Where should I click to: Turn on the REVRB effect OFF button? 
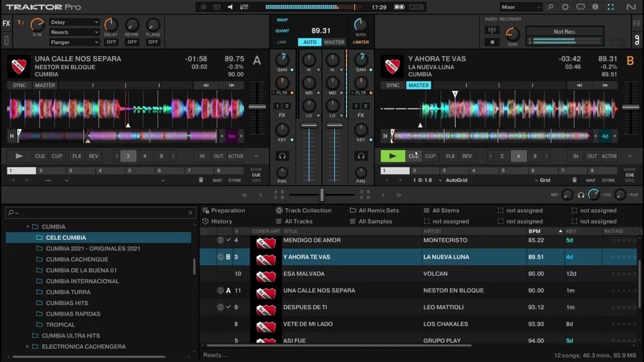tap(132, 42)
